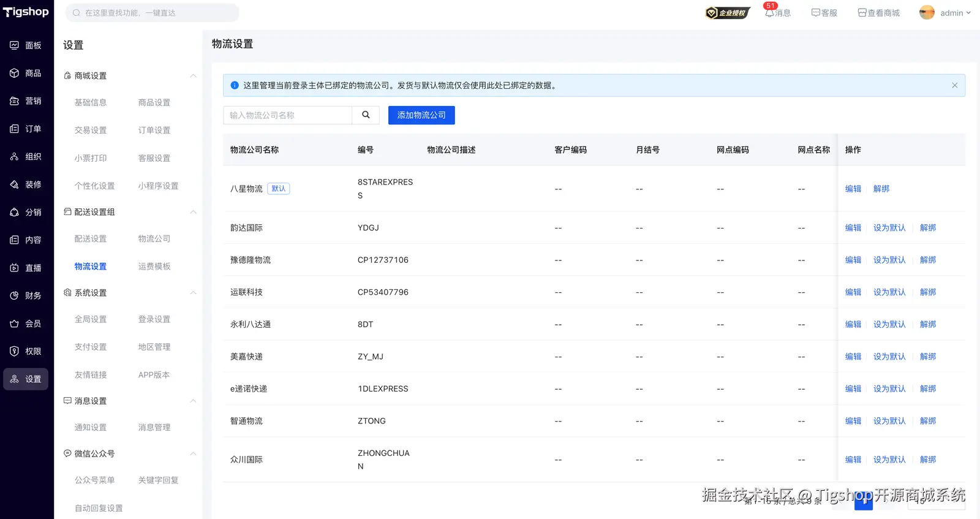980x519 pixels.
Task: Click the info icon in the blue notice
Action: [x=235, y=86]
